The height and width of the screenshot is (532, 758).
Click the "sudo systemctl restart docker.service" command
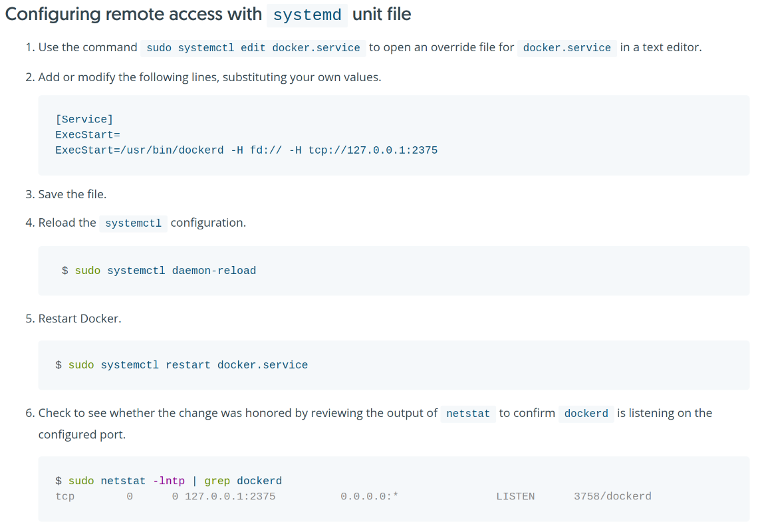[x=188, y=365]
